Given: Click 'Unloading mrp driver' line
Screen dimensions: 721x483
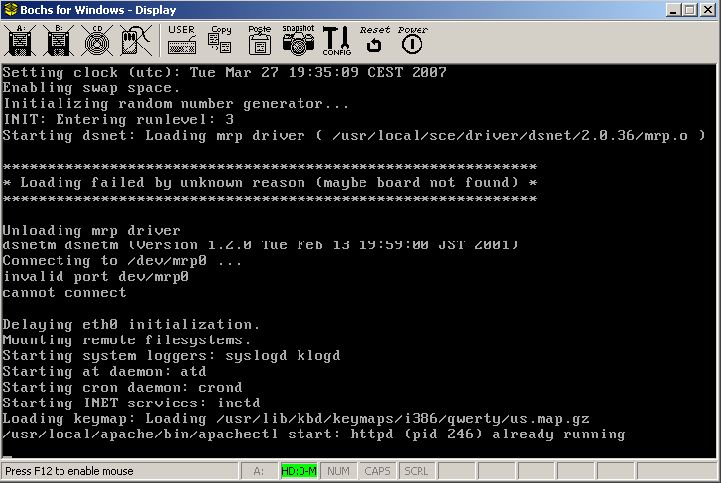Looking at the screenshot, I should pos(92,230).
